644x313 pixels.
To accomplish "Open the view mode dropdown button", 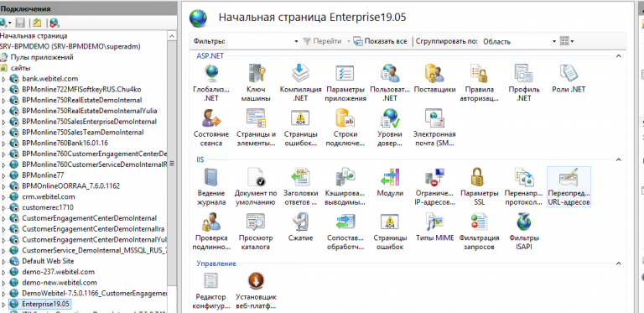I will [567, 41].
